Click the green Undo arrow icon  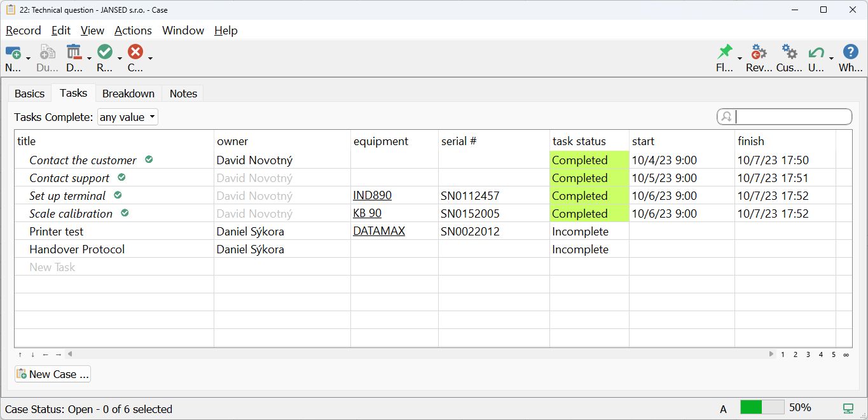click(x=816, y=52)
